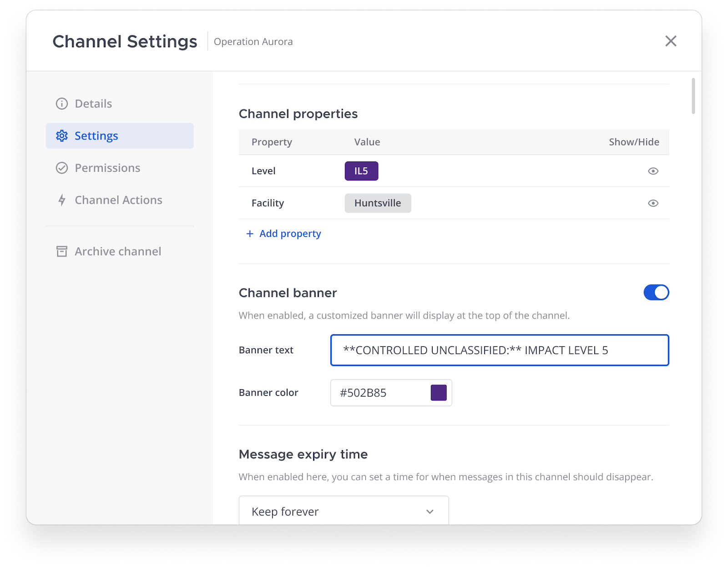
Task: Click the Property column header
Action: 272,142
